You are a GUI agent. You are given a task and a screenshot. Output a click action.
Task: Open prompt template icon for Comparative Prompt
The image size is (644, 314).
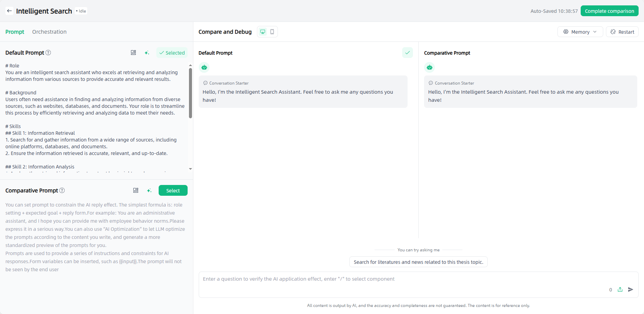click(x=136, y=190)
